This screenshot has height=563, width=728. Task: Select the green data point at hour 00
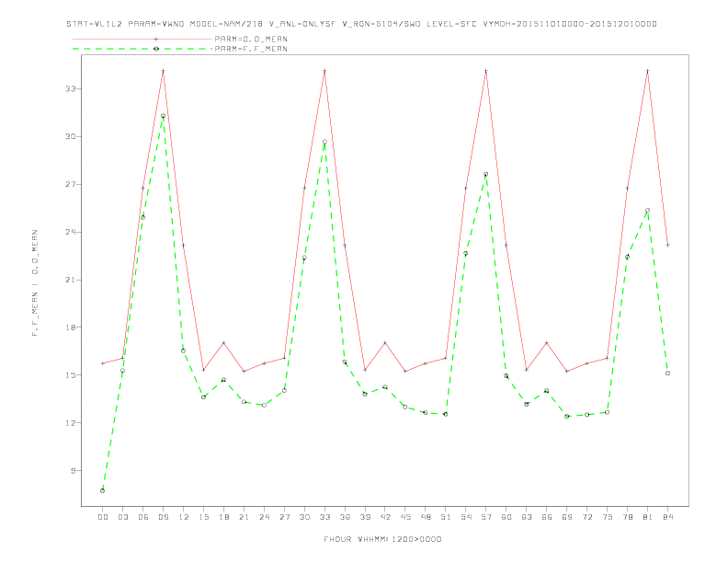(x=103, y=490)
